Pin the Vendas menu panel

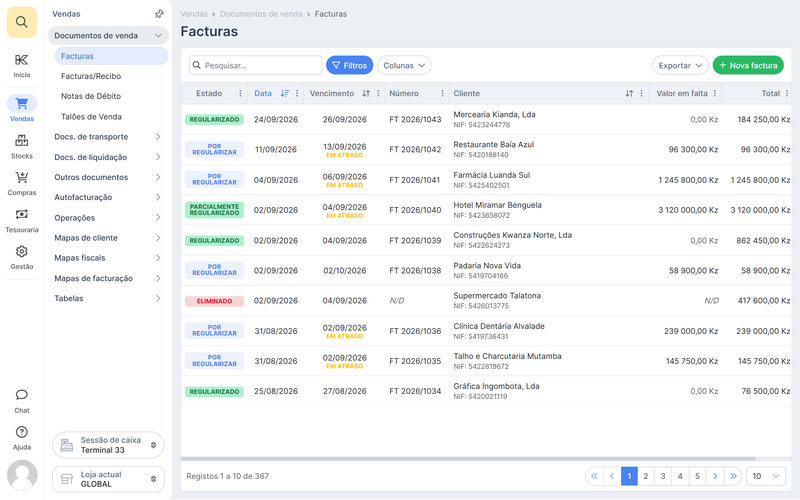tap(159, 14)
